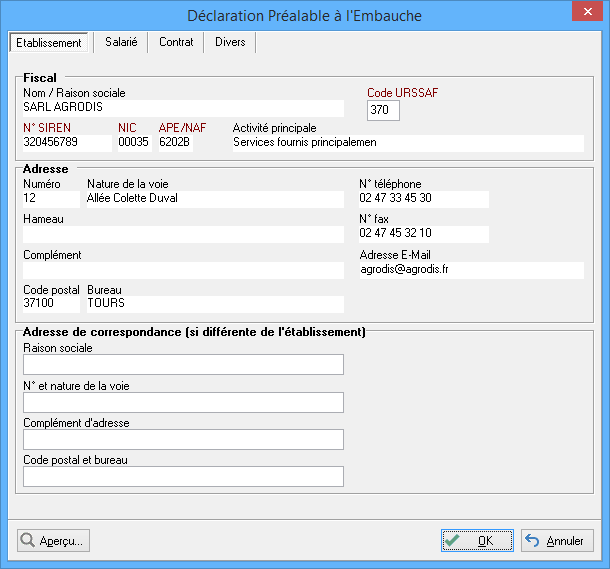
Task: Click the Code postal field
Action: pos(50,304)
